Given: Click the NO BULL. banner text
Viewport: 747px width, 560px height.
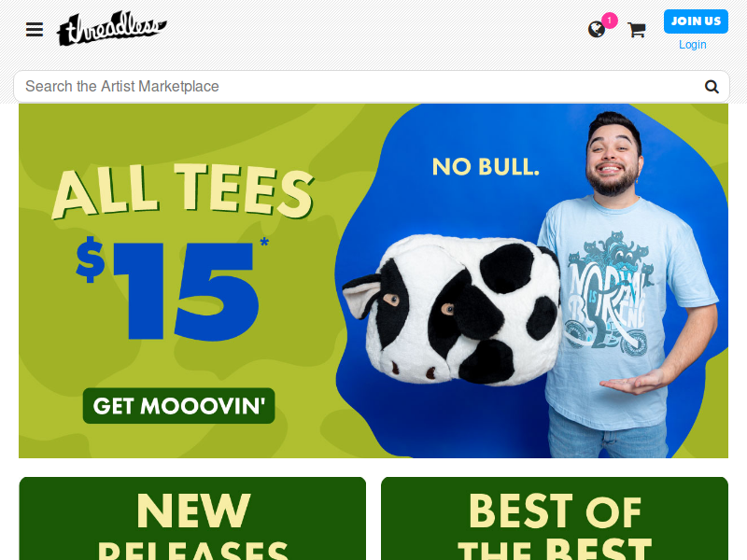Looking at the screenshot, I should pyautogui.click(x=486, y=167).
